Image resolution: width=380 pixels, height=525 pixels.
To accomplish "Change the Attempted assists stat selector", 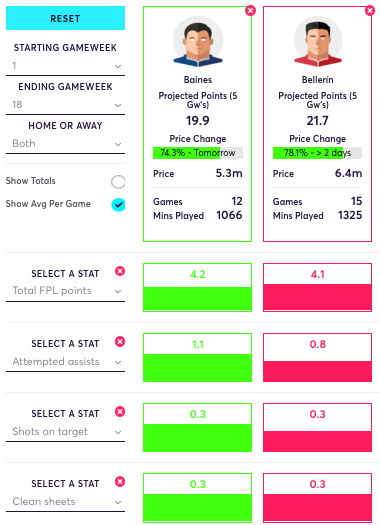I will tap(65, 362).
